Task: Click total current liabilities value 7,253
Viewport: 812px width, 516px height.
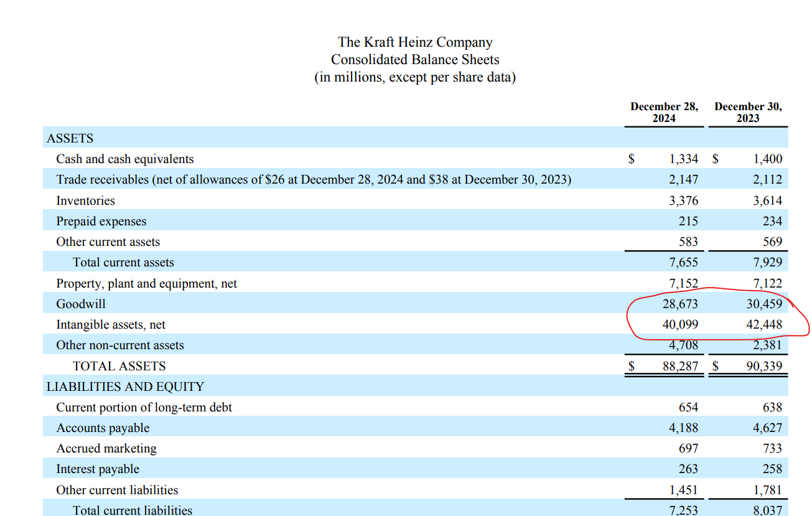Action: coord(683,510)
